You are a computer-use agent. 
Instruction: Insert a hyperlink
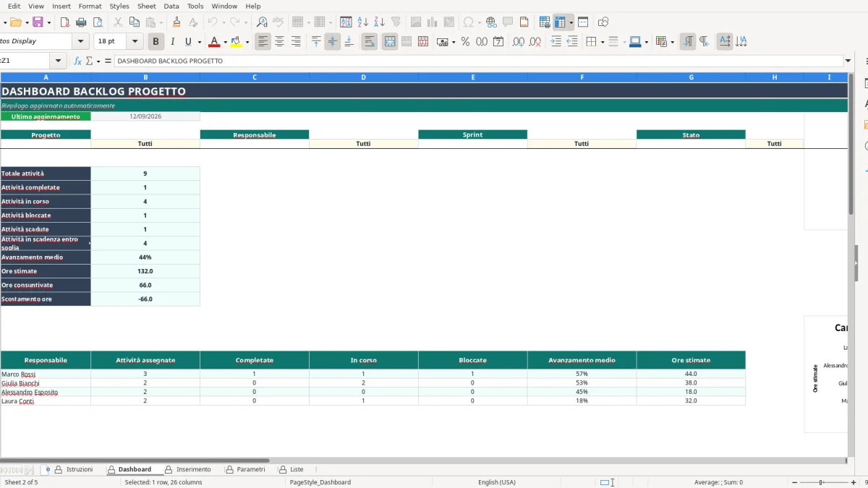point(491,22)
